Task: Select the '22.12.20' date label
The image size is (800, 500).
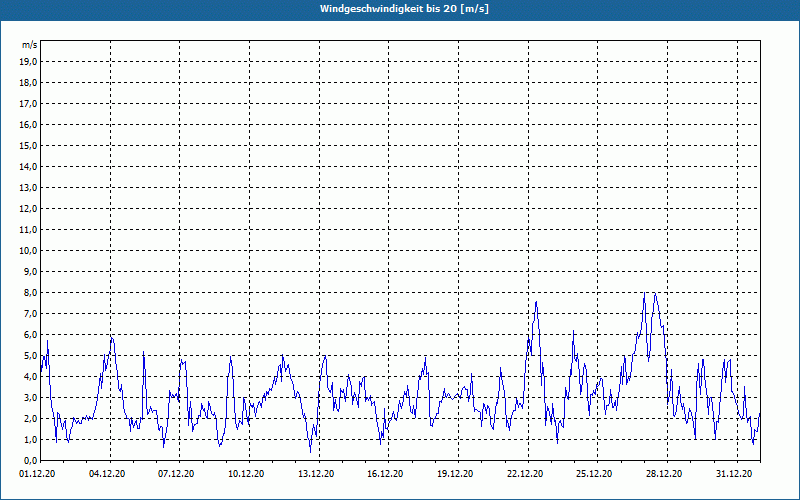Action: (x=525, y=473)
